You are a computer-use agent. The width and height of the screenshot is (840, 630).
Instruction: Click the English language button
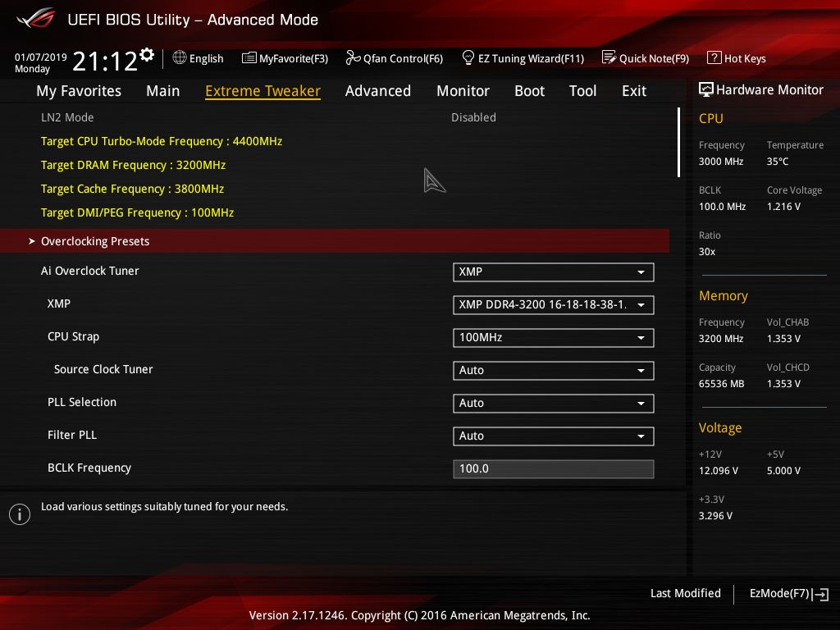point(199,58)
